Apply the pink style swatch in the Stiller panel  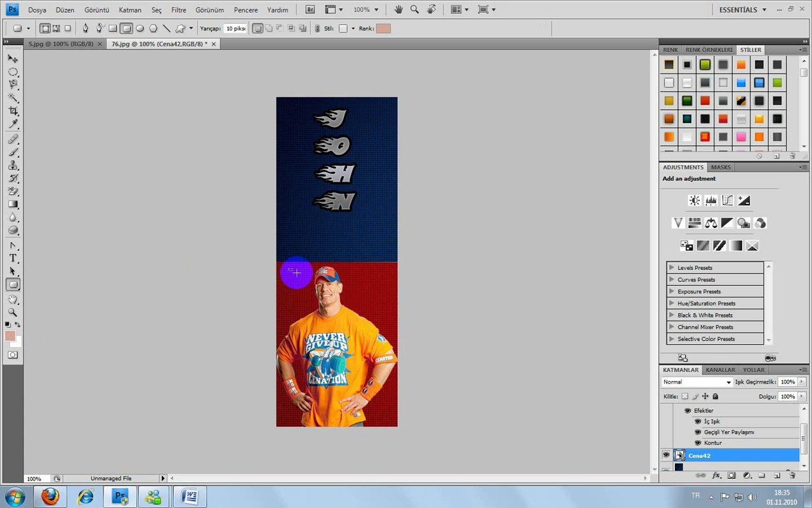click(x=741, y=137)
